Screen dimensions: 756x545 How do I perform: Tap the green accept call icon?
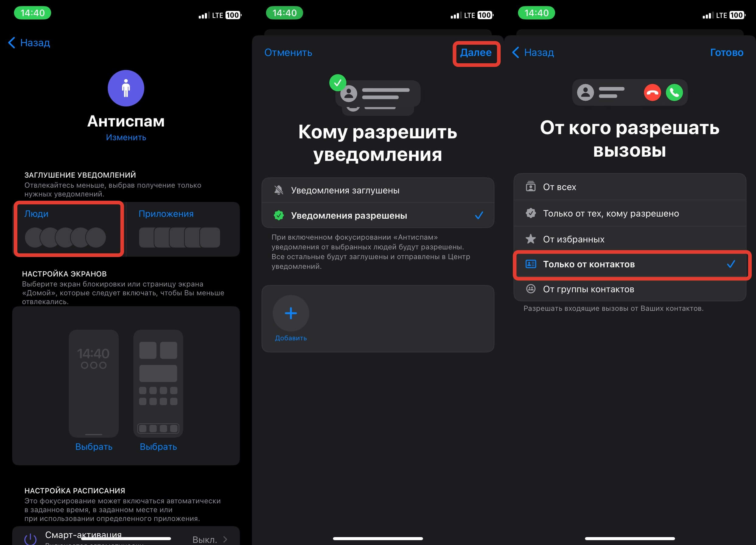[x=674, y=93]
